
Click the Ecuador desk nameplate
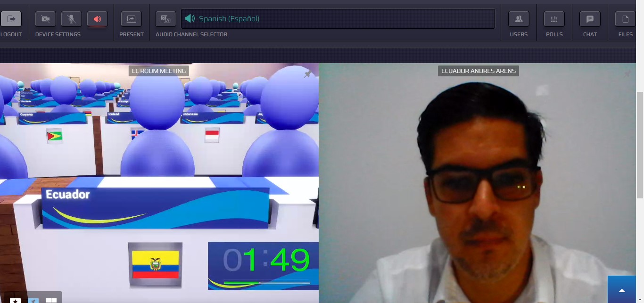(x=156, y=208)
